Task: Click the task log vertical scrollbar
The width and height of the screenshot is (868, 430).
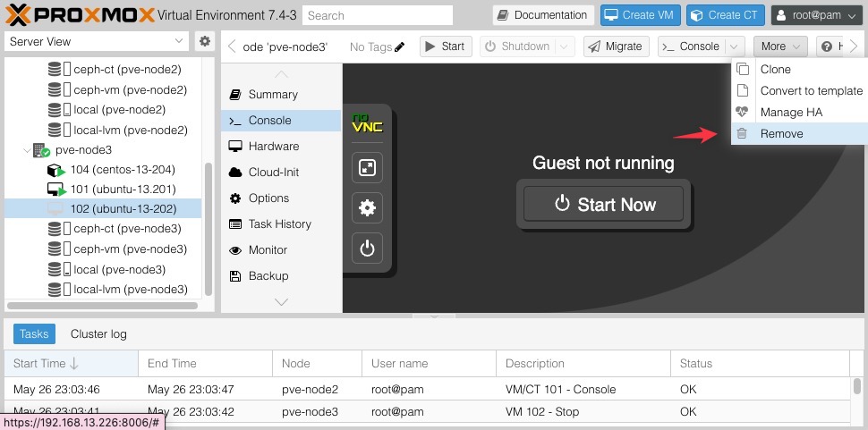Action: click(857, 386)
